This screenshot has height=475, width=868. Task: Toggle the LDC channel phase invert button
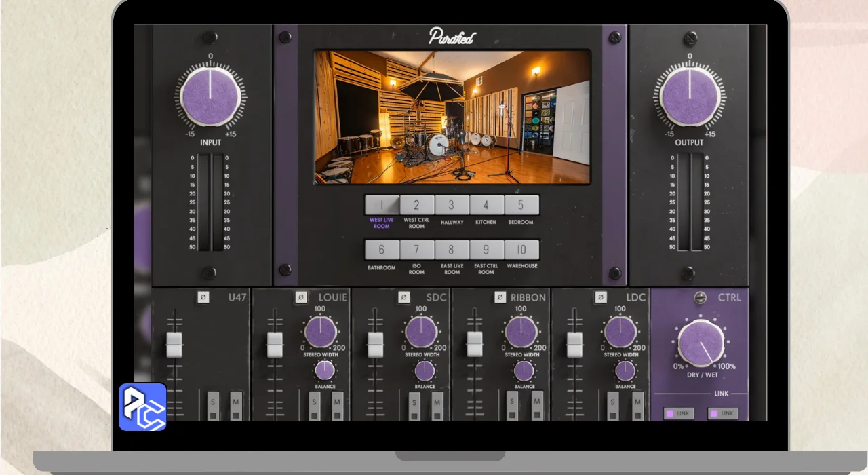click(600, 297)
